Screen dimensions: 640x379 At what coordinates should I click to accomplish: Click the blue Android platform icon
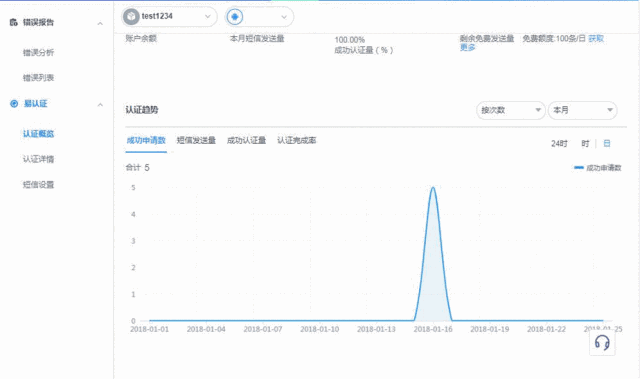(235, 17)
